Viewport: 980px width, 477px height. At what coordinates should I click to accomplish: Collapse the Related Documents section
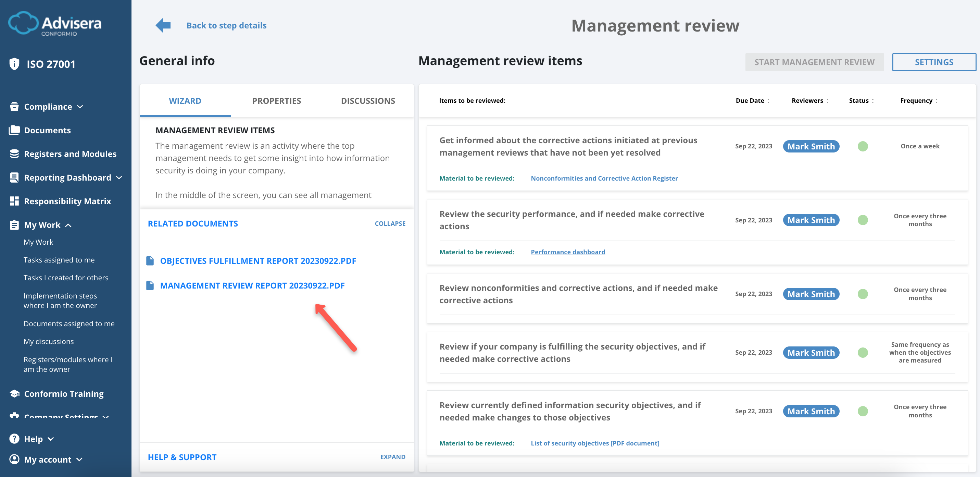click(390, 223)
